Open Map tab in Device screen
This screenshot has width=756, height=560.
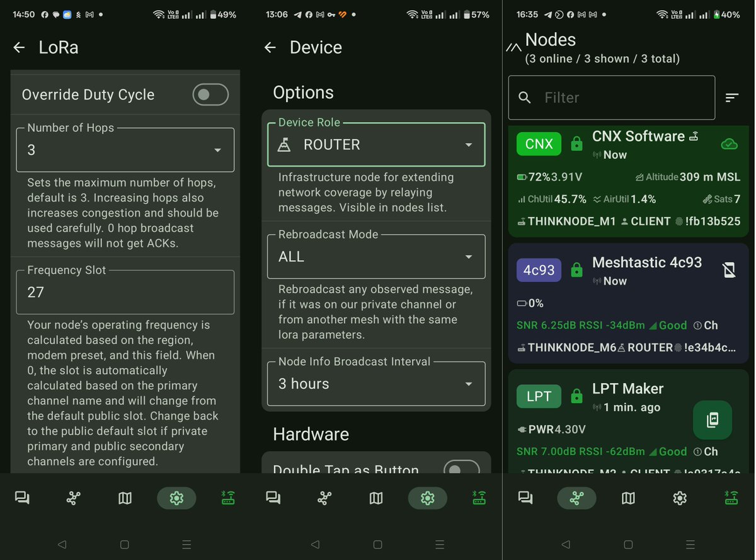pos(376,498)
